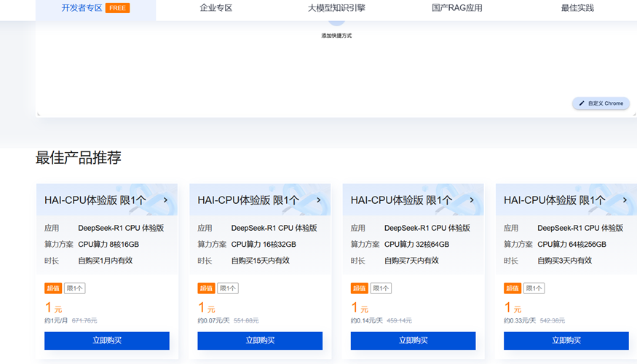Image resolution: width=637 pixels, height=364 pixels.
Task: Click the text 约0.07元/天
Action: point(214,320)
